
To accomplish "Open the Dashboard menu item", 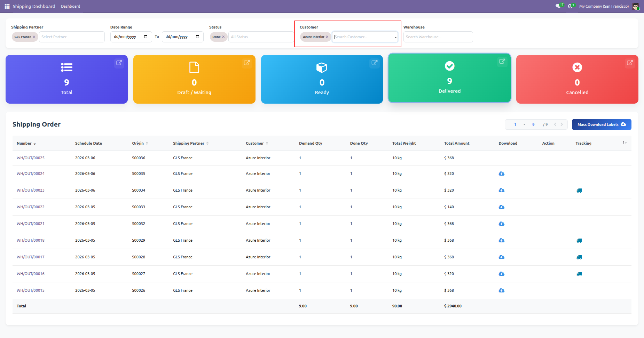I will point(70,6).
